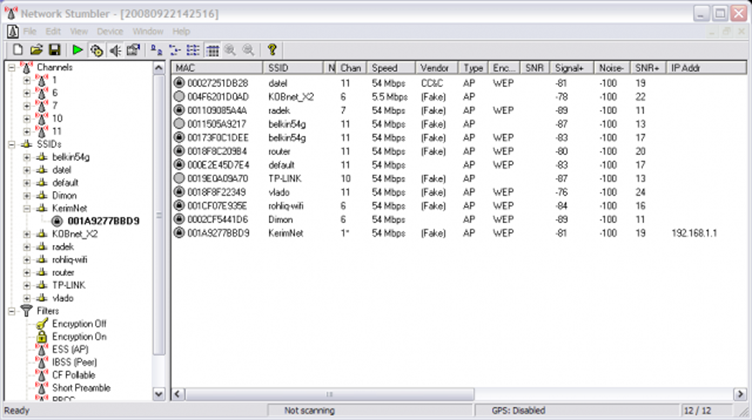Select the Short Preamble filter
Image resolution: width=752 pixels, height=420 pixels.
[81, 388]
